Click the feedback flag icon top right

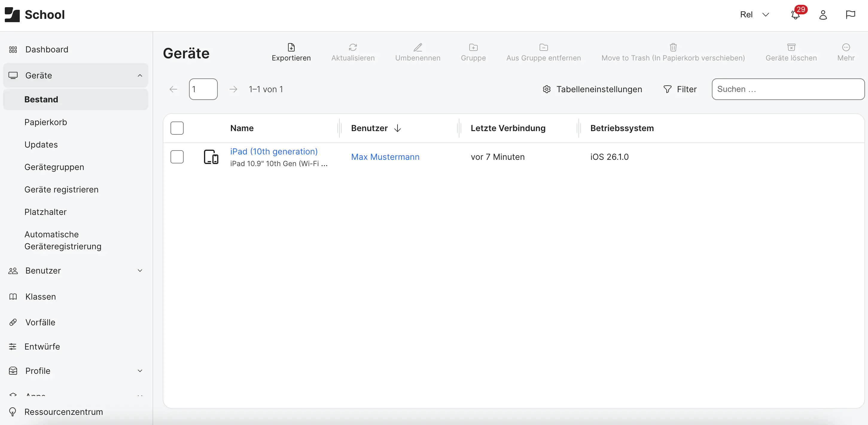coord(850,14)
